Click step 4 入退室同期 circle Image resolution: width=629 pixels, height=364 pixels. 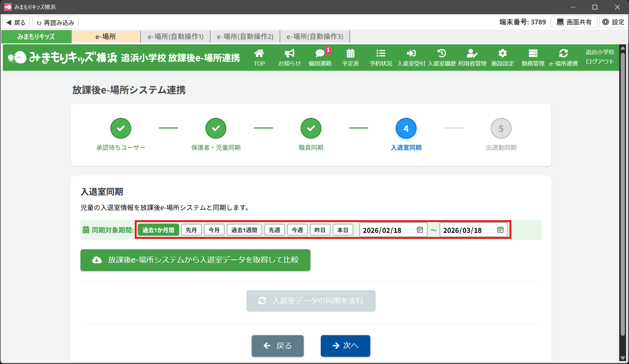(x=406, y=128)
